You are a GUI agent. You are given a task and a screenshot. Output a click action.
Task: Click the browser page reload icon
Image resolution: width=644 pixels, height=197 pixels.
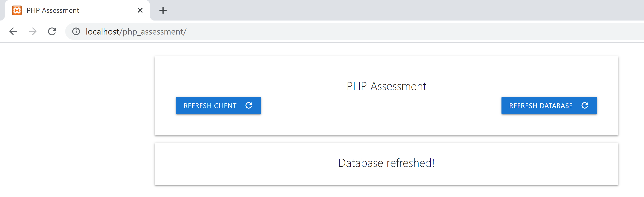52,31
